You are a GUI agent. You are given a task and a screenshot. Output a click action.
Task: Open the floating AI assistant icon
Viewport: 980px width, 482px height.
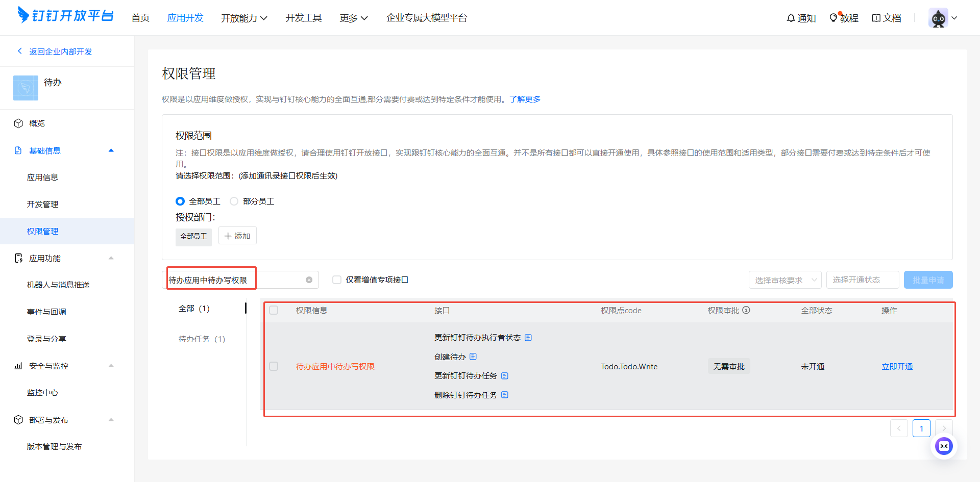[944, 446]
